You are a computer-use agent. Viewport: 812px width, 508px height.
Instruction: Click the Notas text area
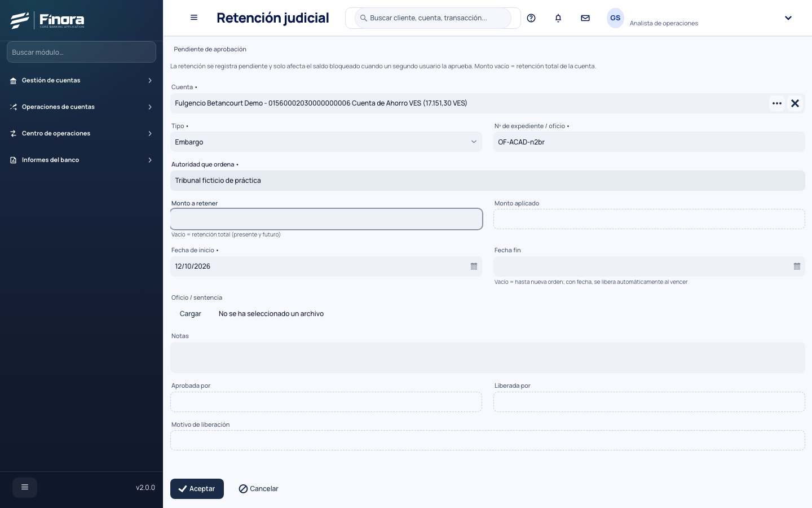488,357
